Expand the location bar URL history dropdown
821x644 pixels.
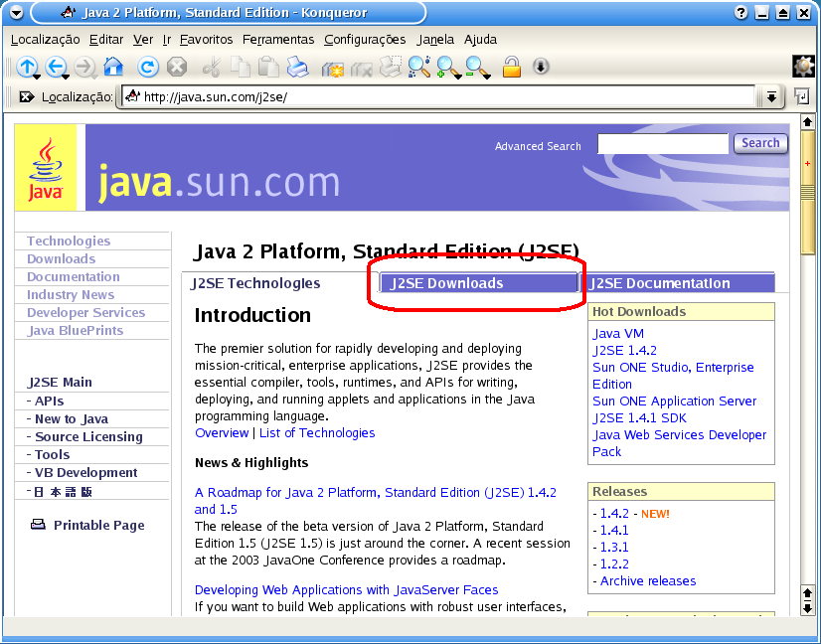point(770,96)
